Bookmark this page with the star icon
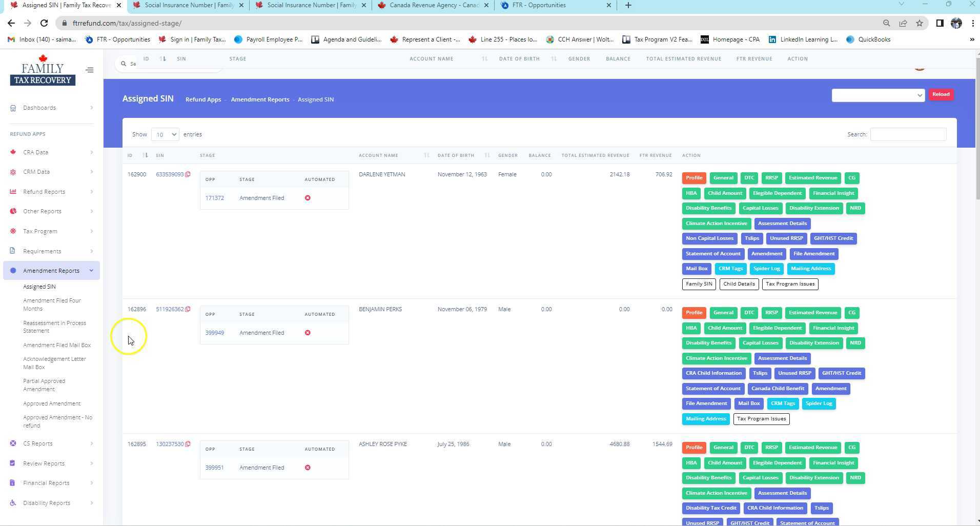 (920, 23)
